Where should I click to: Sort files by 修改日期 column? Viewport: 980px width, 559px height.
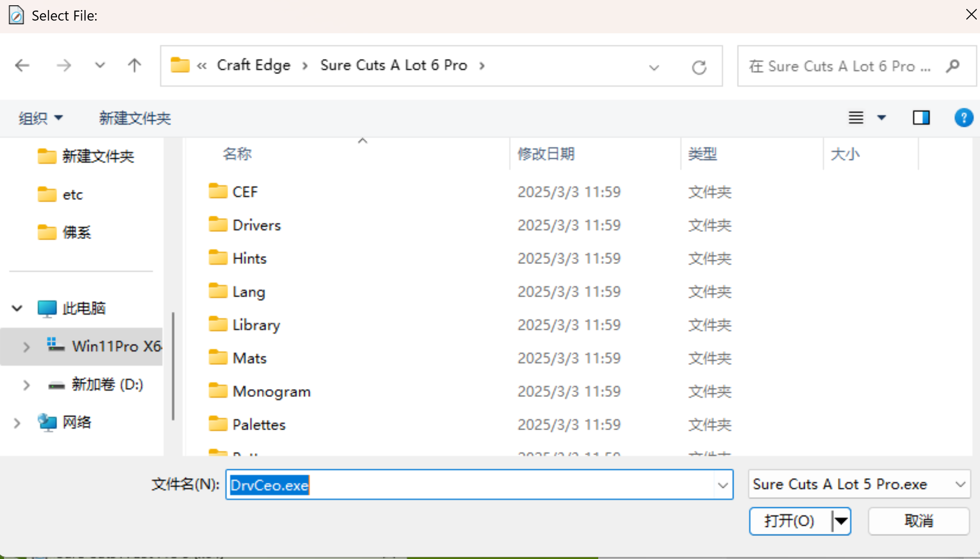pyautogui.click(x=546, y=154)
